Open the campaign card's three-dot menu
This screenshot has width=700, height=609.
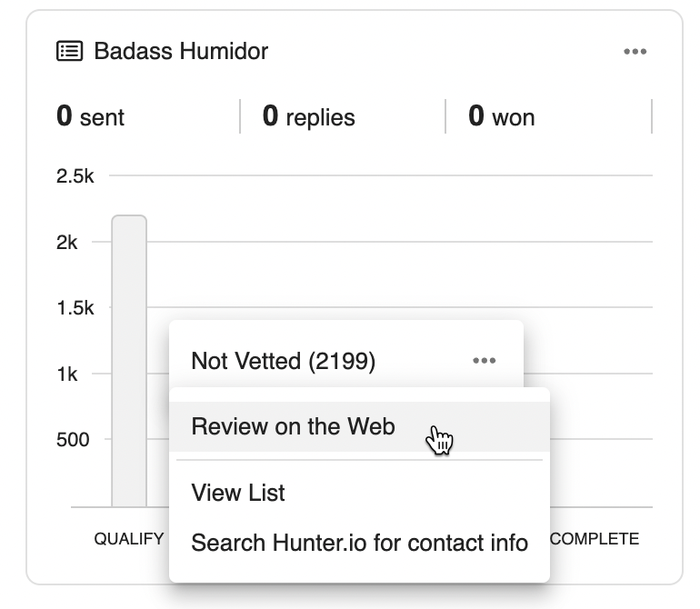point(635,52)
